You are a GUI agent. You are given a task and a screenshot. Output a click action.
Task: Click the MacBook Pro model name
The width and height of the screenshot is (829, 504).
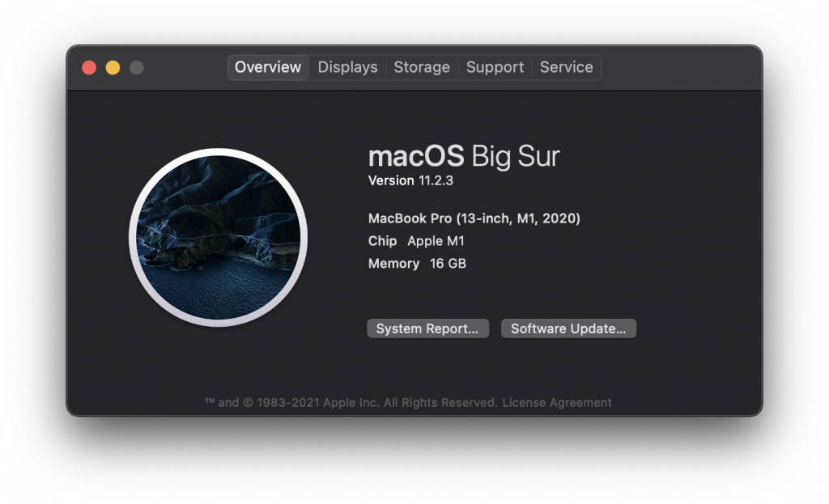(x=473, y=218)
